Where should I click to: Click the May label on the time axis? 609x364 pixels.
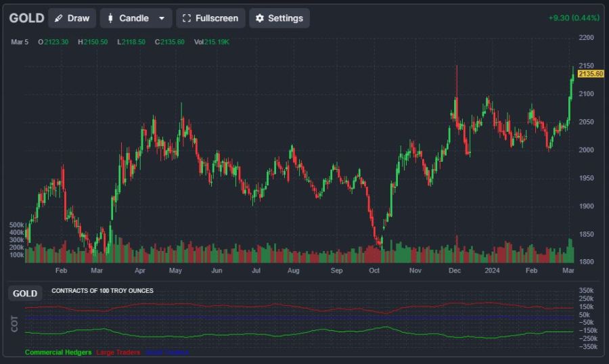point(175,271)
